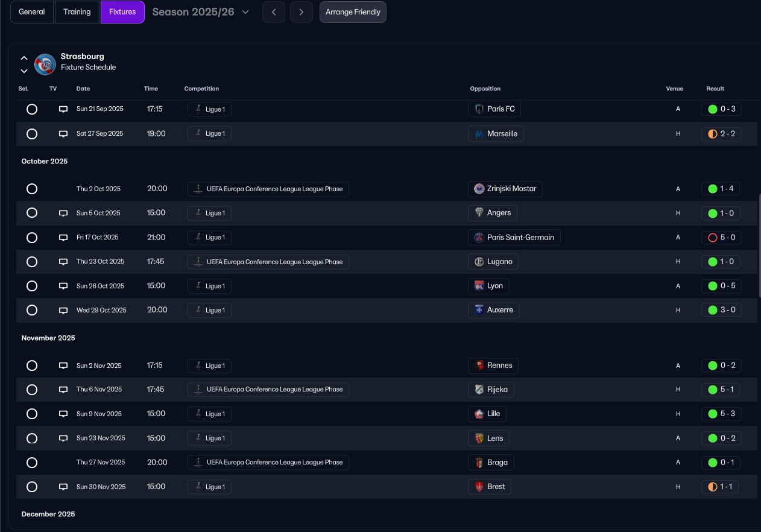Click the 5 - 0 loss result against PSG
Screen dimensions: 761x532
721,238
